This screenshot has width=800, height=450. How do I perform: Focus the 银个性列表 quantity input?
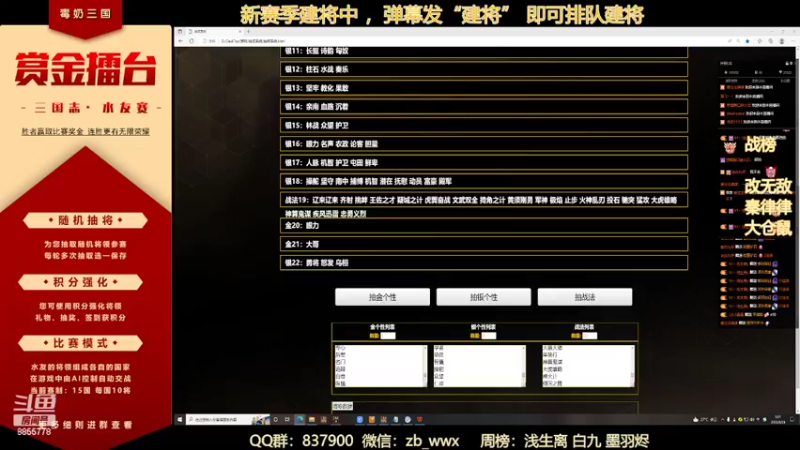point(489,336)
